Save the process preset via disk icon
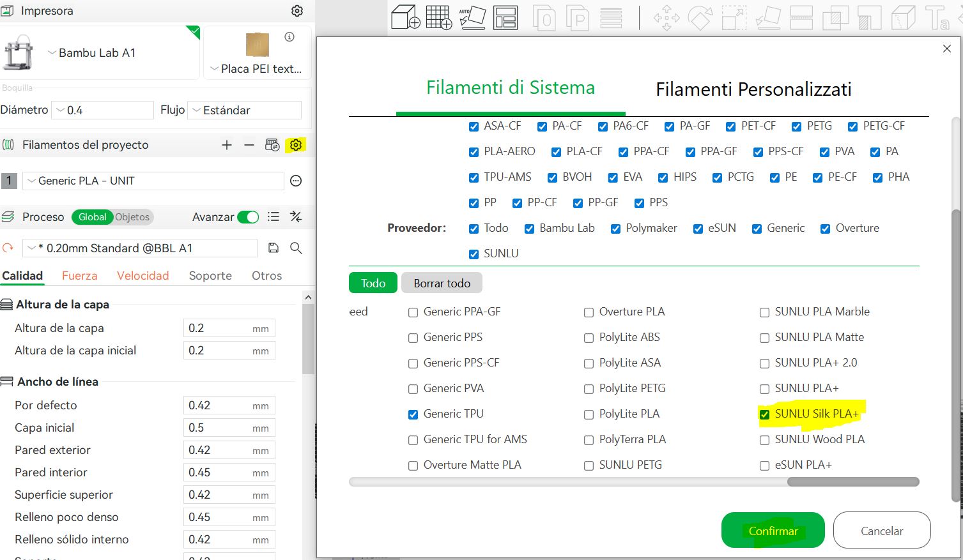This screenshot has width=963, height=560. point(273,248)
